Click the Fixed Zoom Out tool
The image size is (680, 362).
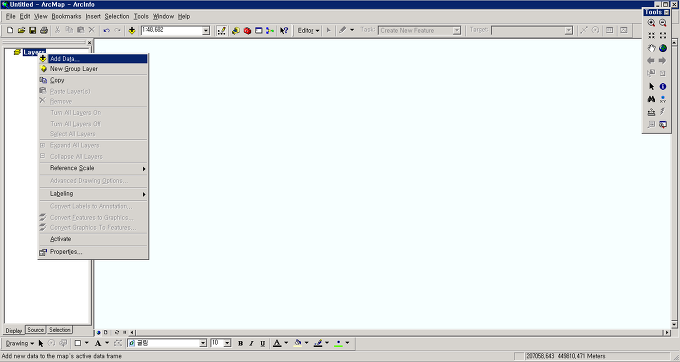(663, 35)
